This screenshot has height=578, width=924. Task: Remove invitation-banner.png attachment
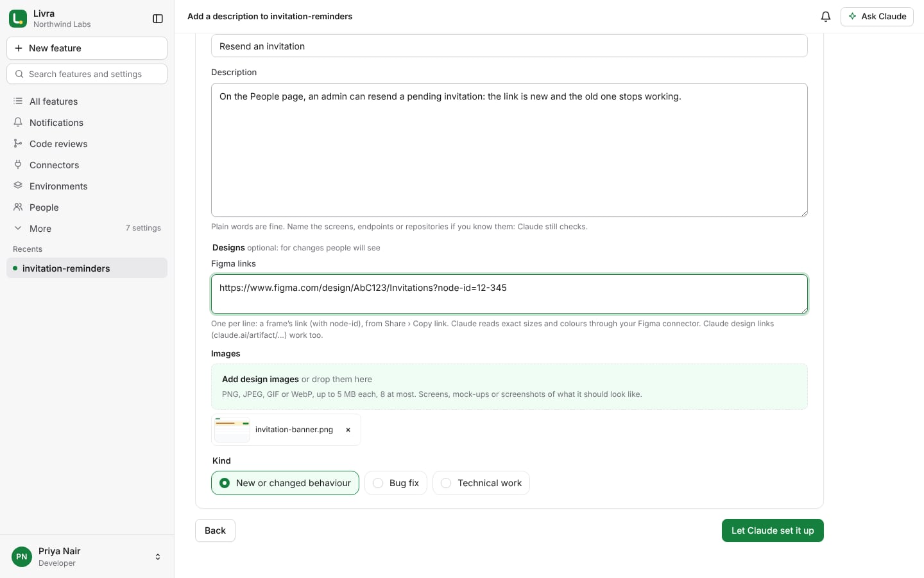[x=348, y=430]
